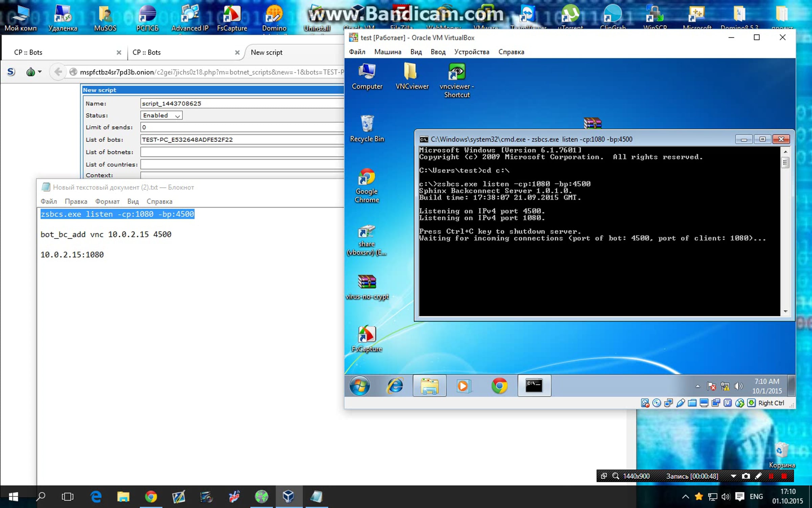Open the Файл menu in VirtualBox

[357, 52]
